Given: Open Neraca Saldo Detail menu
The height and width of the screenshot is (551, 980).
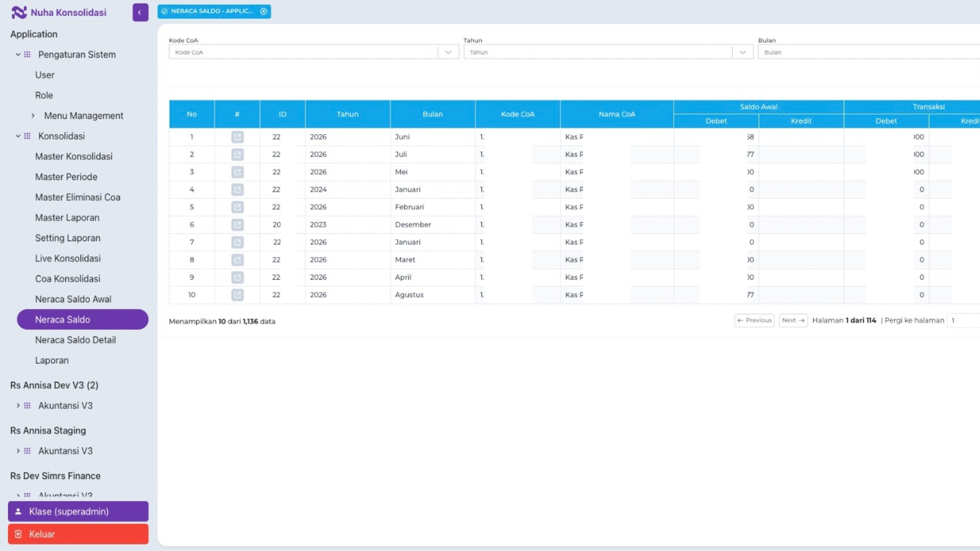Looking at the screenshot, I should click(x=75, y=340).
